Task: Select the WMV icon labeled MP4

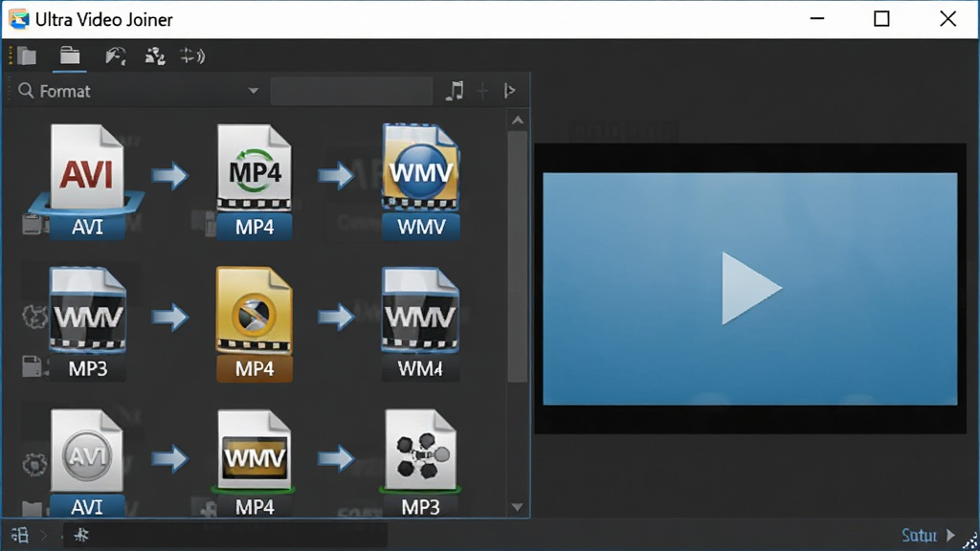Action: tap(254, 450)
